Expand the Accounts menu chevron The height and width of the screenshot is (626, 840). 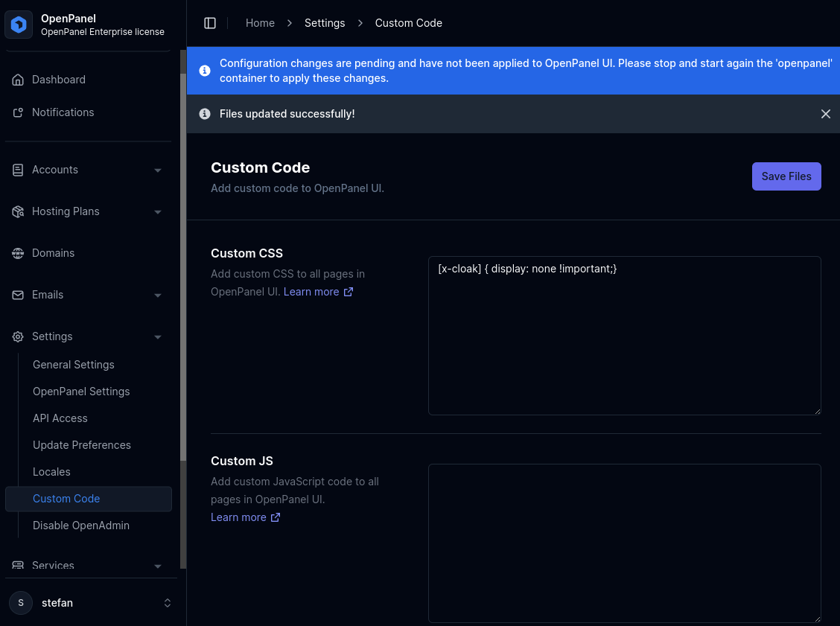click(x=158, y=170)
